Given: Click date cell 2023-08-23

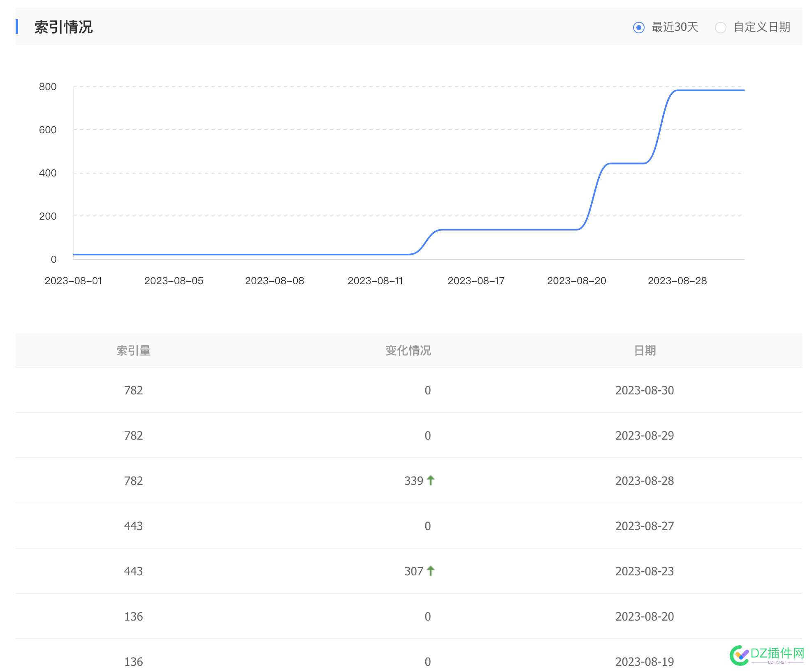Looking at the screenshot, I should click(645, 571).
